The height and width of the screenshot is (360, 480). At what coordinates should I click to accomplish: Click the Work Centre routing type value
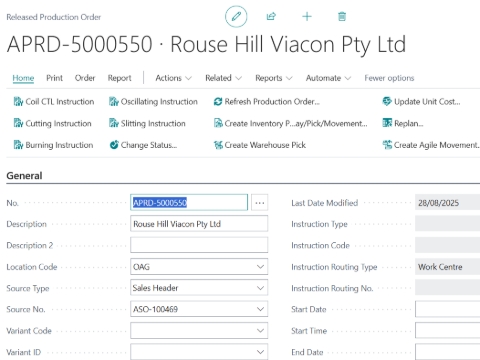click(x=440, y=267)
